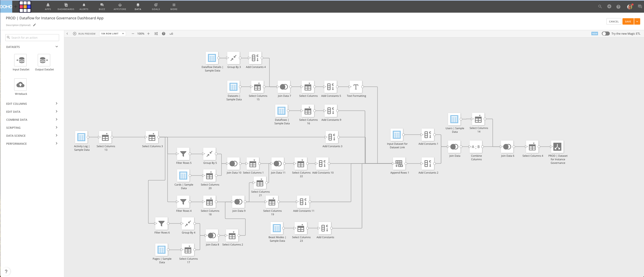644x277 pixels.
Task: Edit description with pencil icon
Action: point(34,25)
